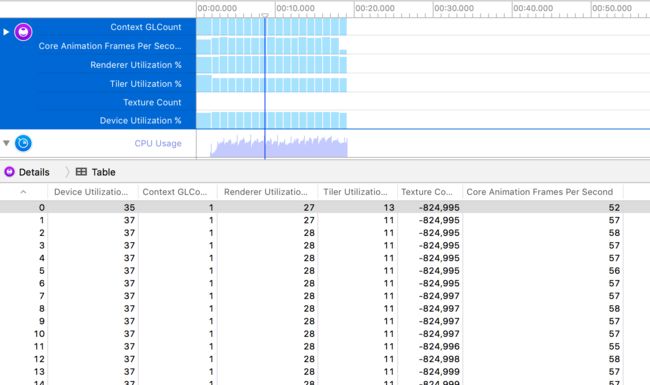Click Texture Count -824,996 in row 11
The width and height of the screenshot is (650, 385).
[x=439, y=346]
